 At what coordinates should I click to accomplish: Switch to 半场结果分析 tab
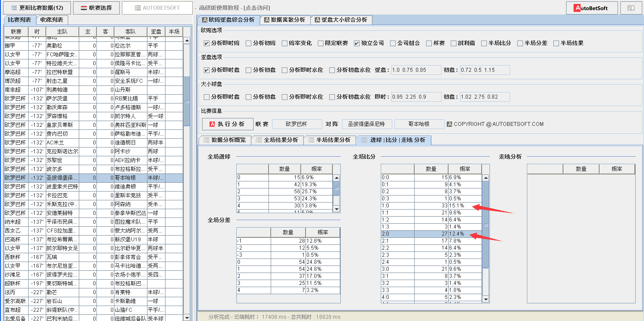(329, 140)
